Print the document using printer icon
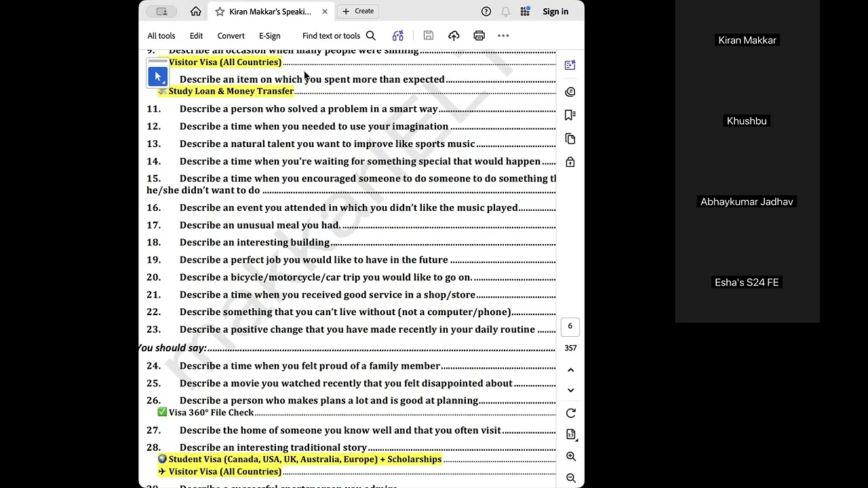 click(x=479, y=36)
